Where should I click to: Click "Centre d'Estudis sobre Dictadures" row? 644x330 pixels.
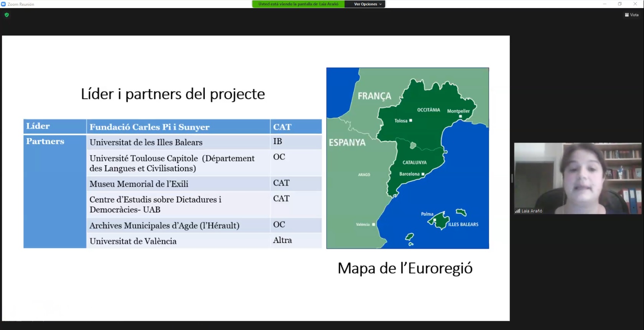pyautogui.click(x=178, y=205)
